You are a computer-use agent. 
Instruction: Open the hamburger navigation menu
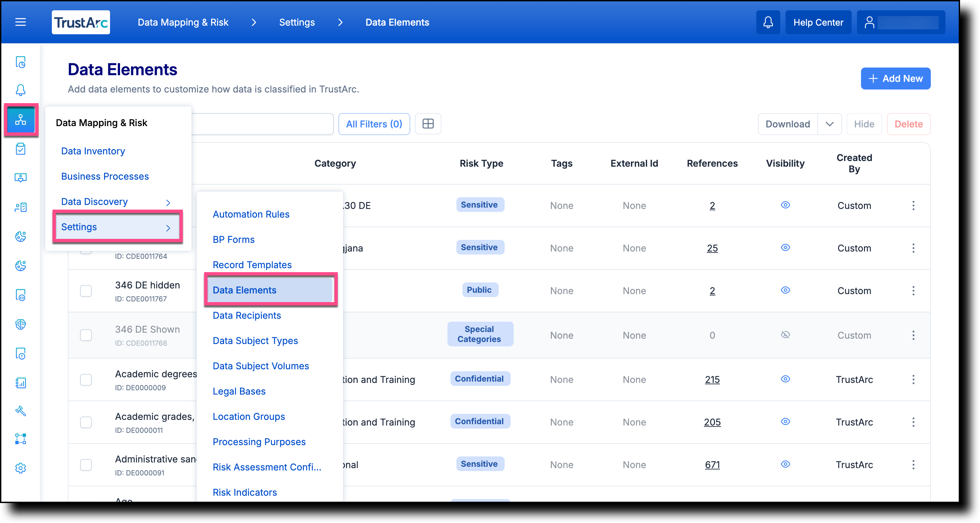(21, 22)
